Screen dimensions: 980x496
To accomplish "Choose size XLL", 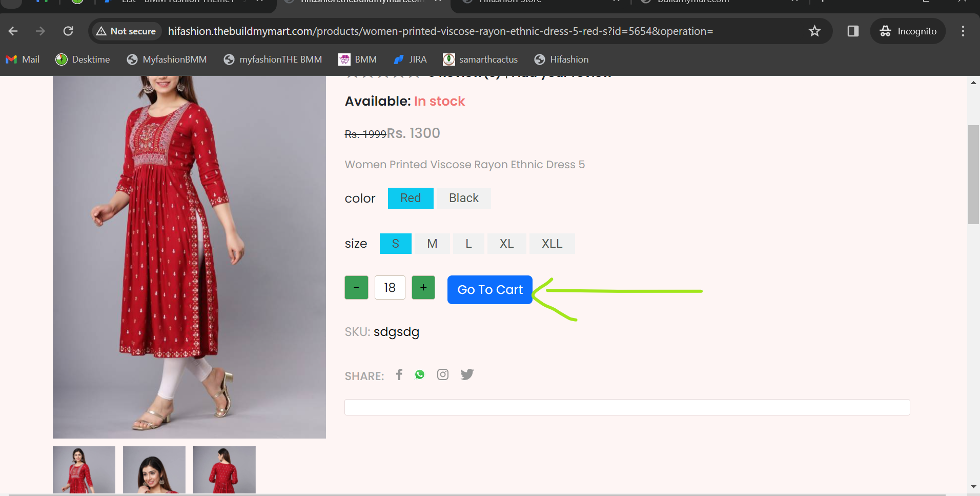I will click(x=552, y=244).
